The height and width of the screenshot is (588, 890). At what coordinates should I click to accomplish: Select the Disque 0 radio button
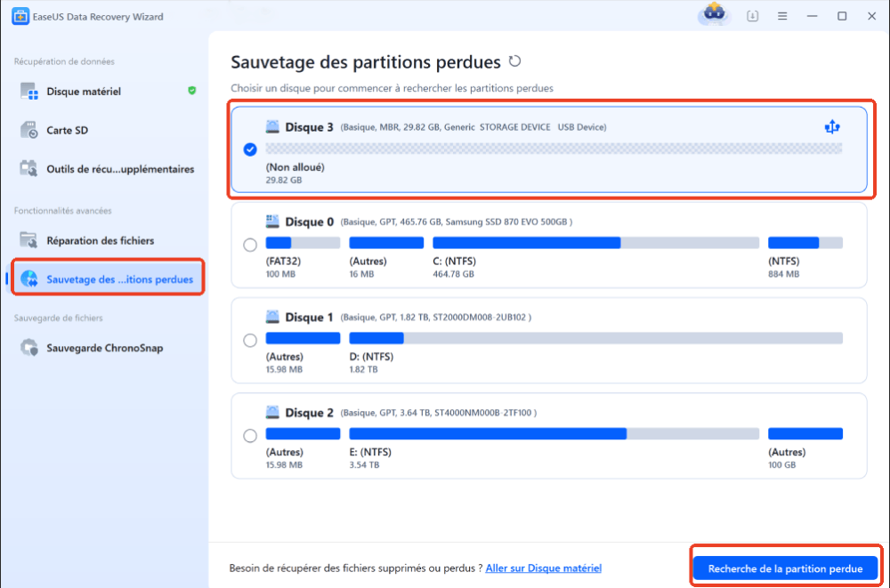(x=250, y=246)
